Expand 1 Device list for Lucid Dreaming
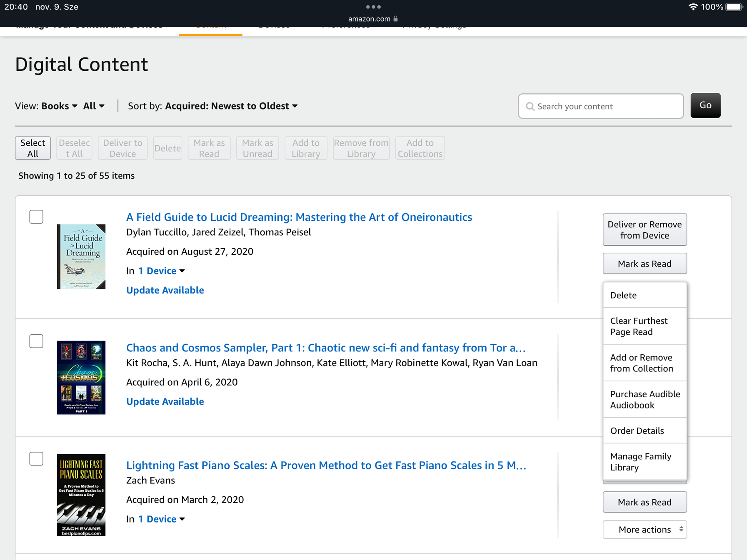This screenshot has width=747, height=560. point(161,271)
